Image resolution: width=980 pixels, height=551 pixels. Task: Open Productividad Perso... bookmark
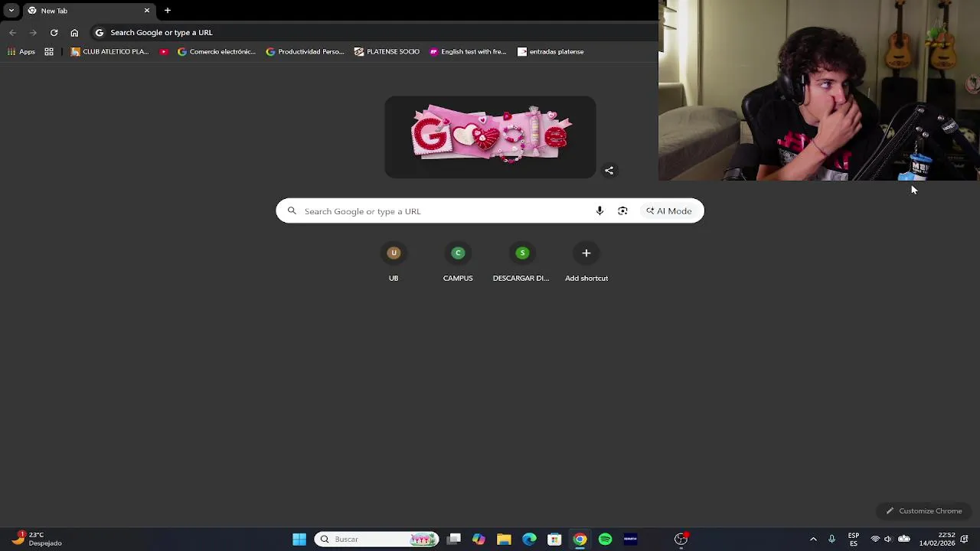(305, 52)
